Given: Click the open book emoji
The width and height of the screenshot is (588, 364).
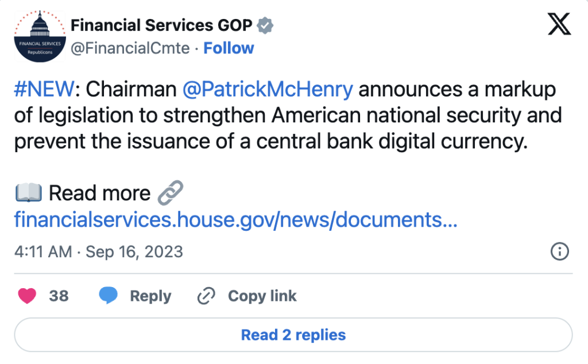Looking at the screenshot, I should click(28, 193).
